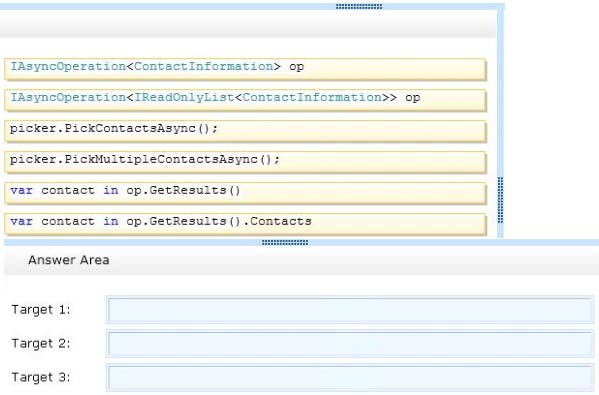Click the top dotted splitter grip handle
The width and height of the screenshot is (599, 395).
359,6
